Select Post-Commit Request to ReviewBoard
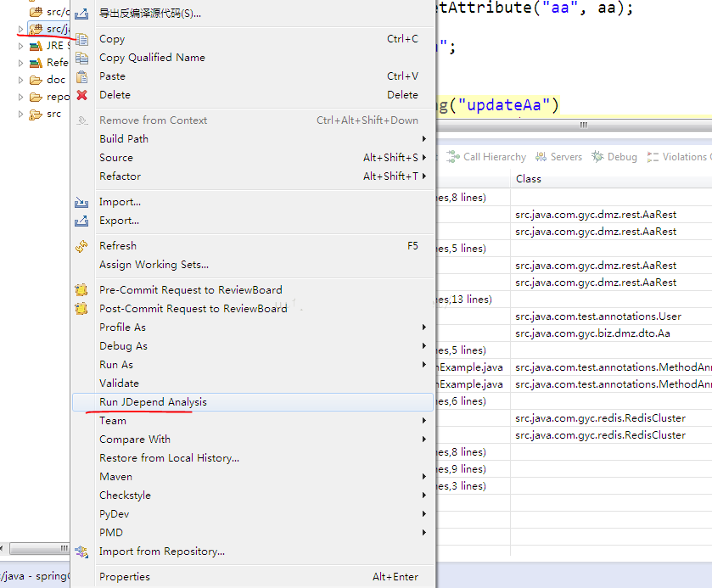Viewport: 712px width, 588px height. click(x=253, y=309)
